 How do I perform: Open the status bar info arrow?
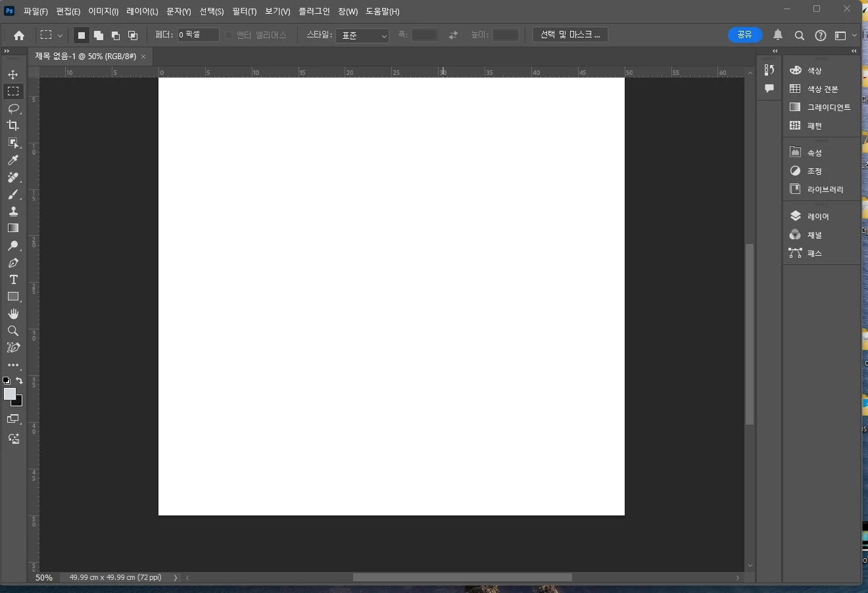(175, 577)
